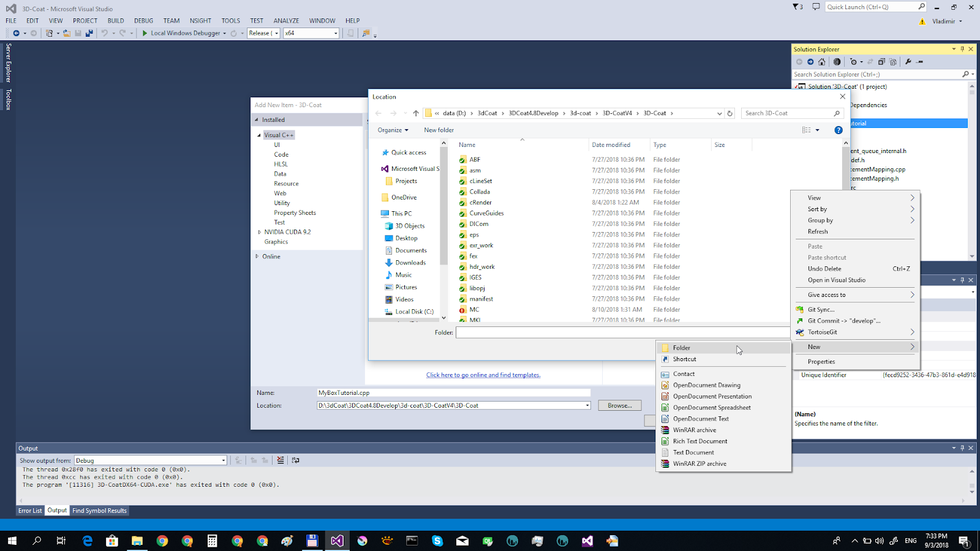Select the Property Sheets category
This screenshot has height=551, width=980.
[x=295, y=213]
